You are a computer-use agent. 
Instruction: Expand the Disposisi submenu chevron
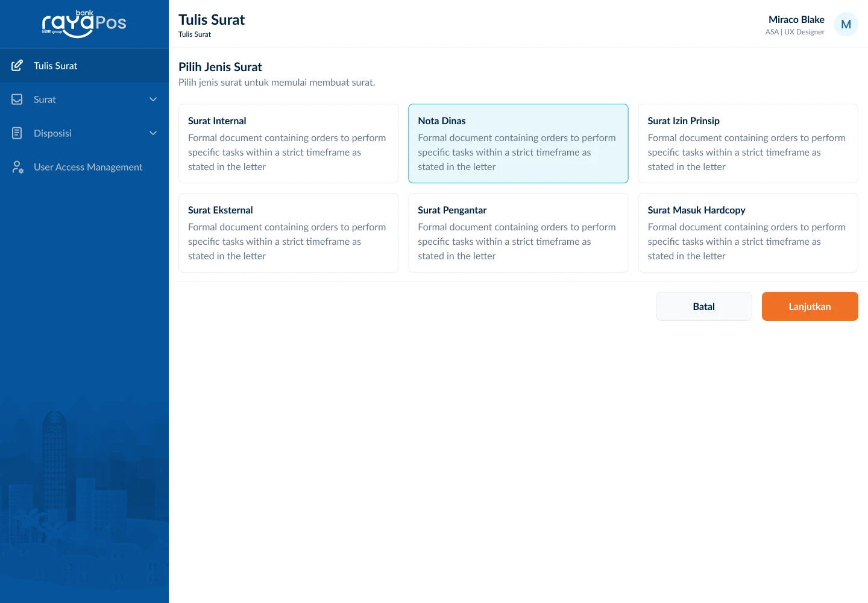pos(153,133)
